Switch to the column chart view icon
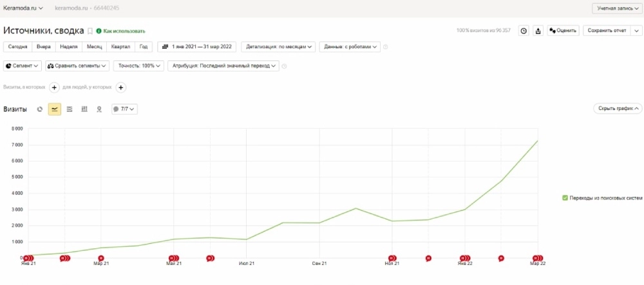644x285 pixels. (x=84, y=109)
